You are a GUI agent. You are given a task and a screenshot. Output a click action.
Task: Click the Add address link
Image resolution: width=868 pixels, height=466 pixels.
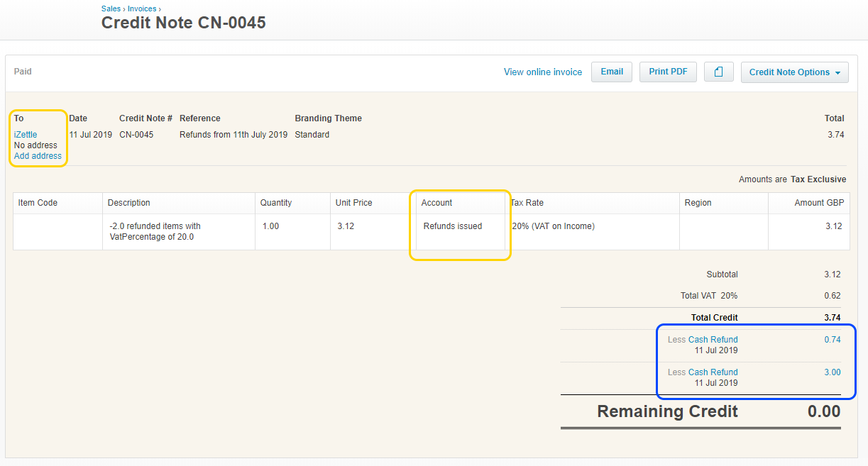tap(38, 156)
